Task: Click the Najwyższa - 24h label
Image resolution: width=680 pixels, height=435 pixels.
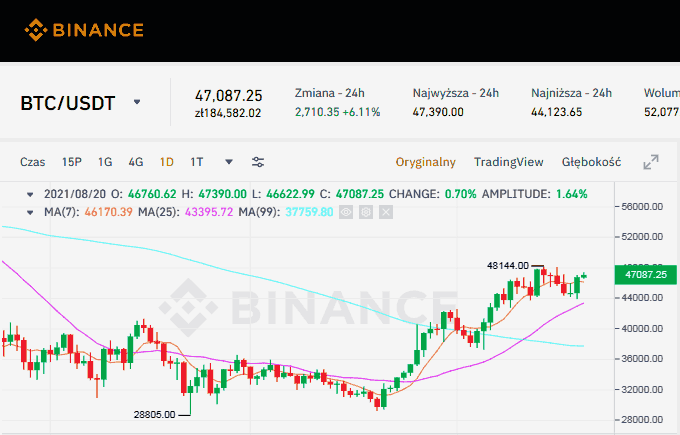Action: click(456, 93)
